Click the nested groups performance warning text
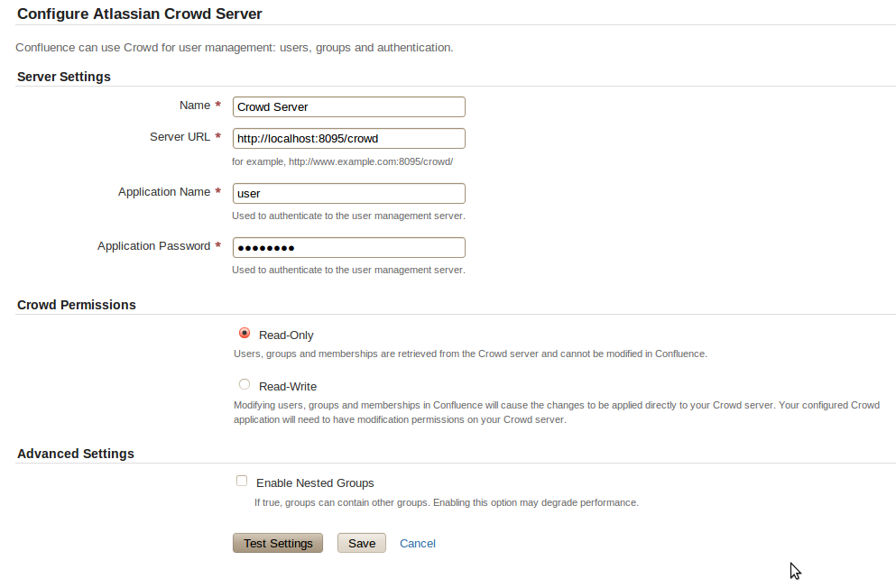The width and height of the screenshot is (896, 588). click(x=447, y=502)
